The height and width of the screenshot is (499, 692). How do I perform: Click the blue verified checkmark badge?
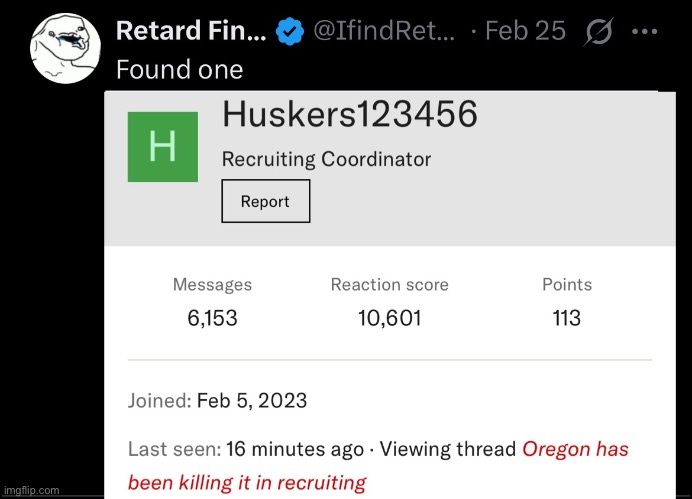coord(290,31)
